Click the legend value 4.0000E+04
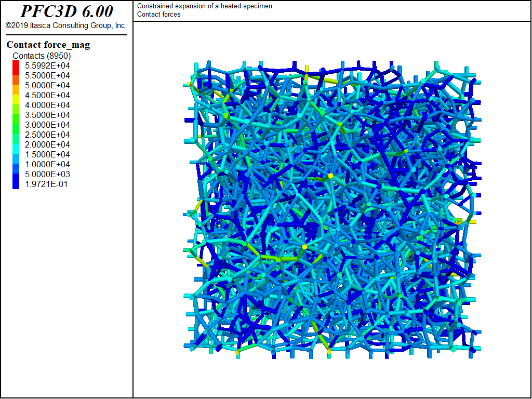The width and height of the screenshot is (532, 399). click(x=47, y=105)
